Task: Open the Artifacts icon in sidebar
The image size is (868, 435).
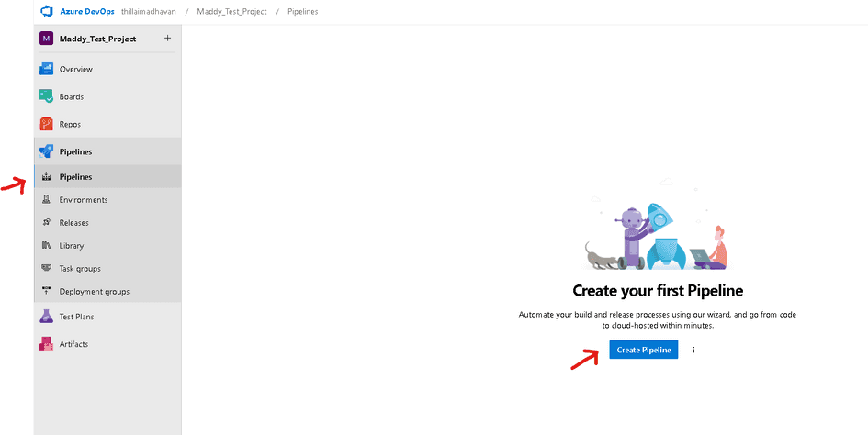Action: click(x=47, y=344)
